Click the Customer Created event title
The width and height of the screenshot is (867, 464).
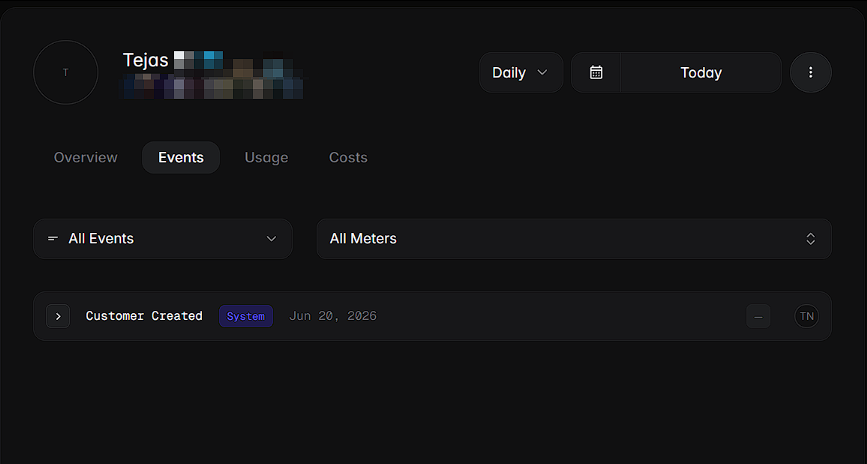[144, 316]
